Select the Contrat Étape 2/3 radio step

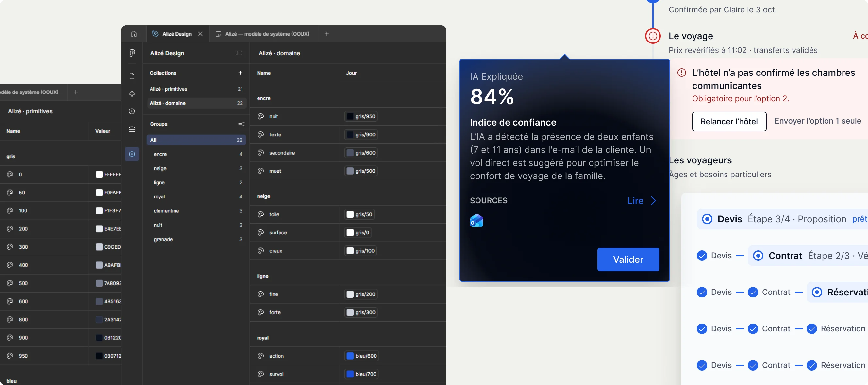click(x=758, y=256)
